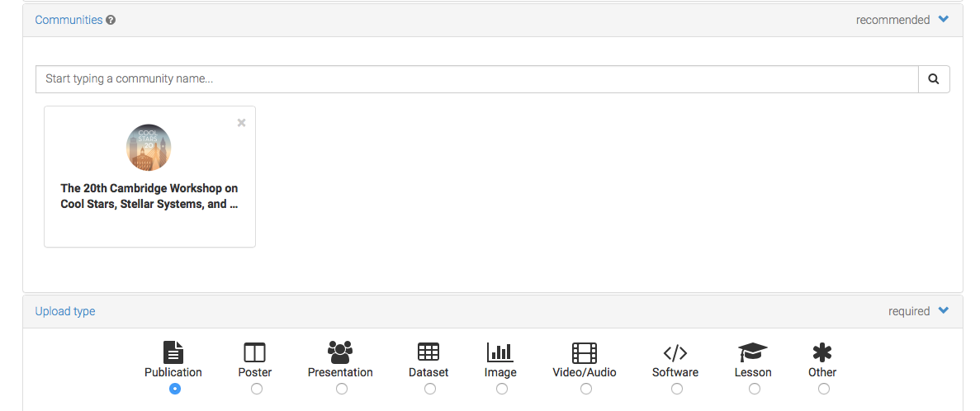980x411 pixels.
Task: Click the Poster icon
Action: coord(254,353)
